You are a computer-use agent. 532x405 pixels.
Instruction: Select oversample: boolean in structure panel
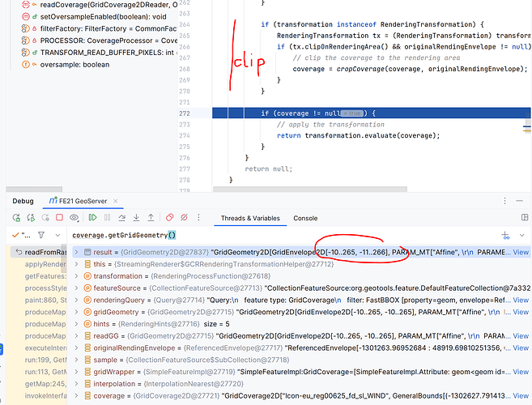point(74,65)
